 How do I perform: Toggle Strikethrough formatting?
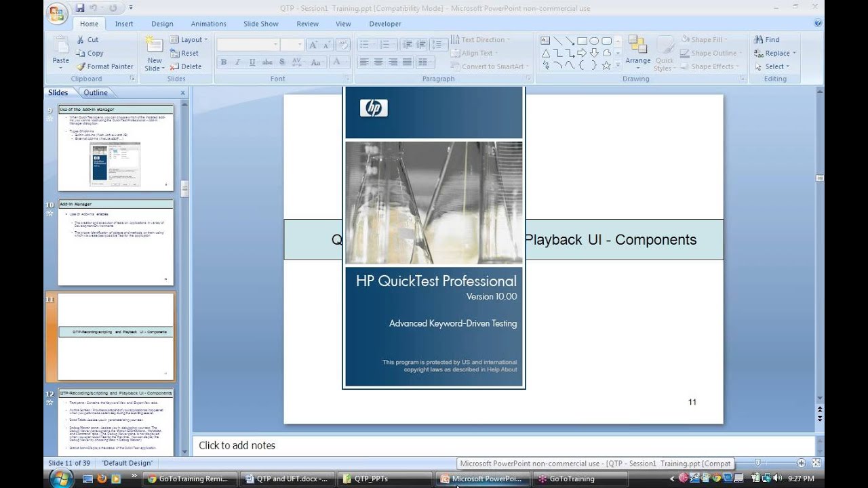click(267, 62)
